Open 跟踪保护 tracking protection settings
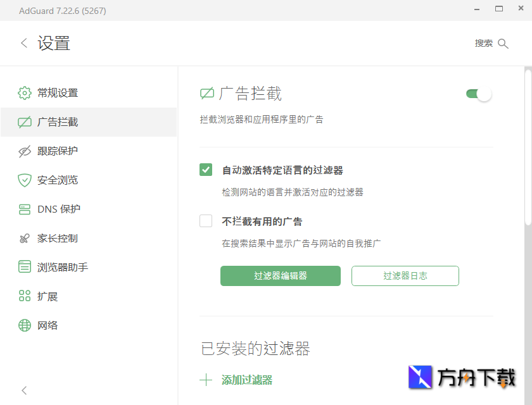This screenshot has width=532, height=405. tap(24, 151)
